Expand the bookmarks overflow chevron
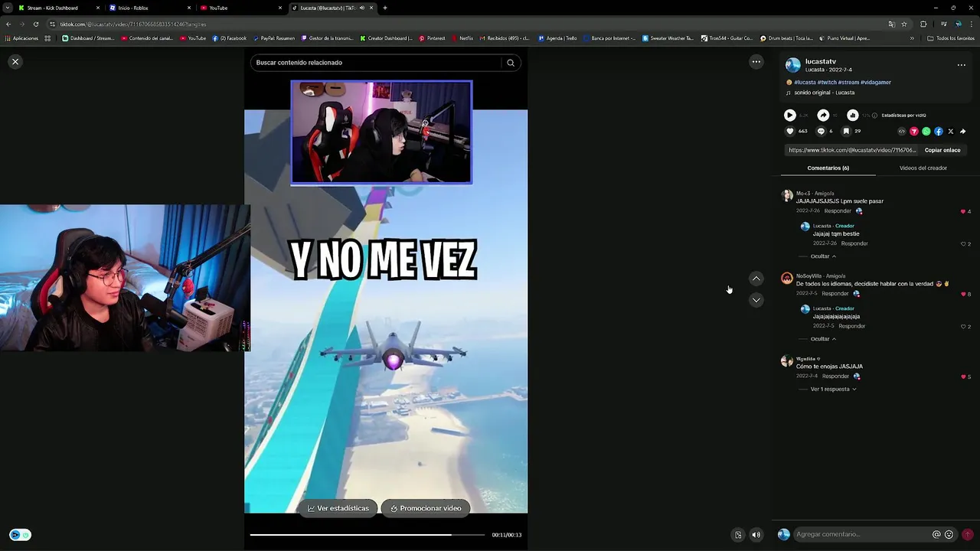This screenshot has width=980, height=551. [912, 38]
